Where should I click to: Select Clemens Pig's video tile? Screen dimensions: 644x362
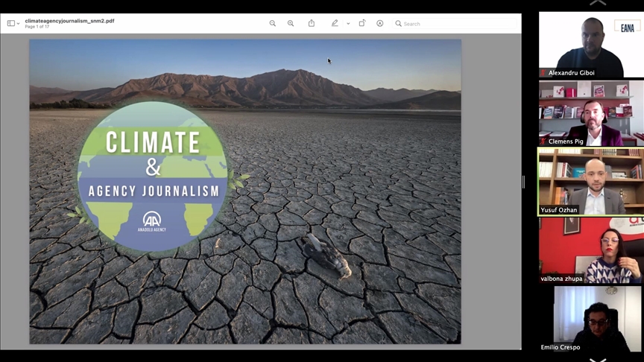click(591, 113)
